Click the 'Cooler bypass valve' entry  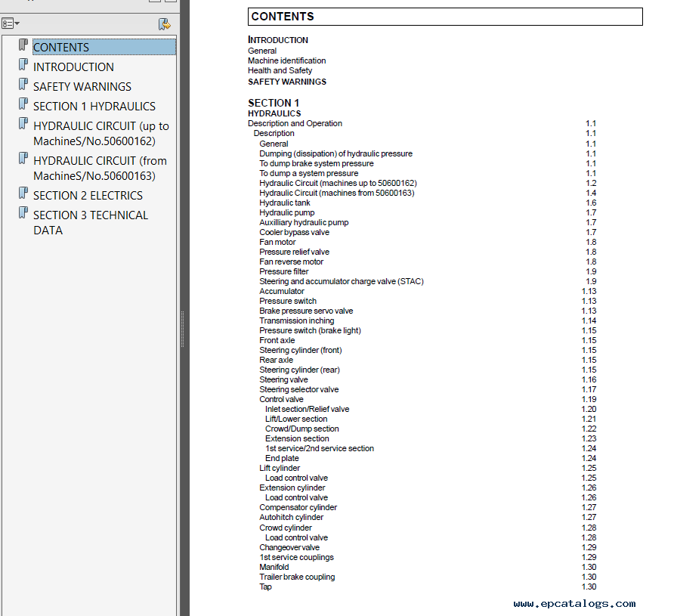(295, 233)
